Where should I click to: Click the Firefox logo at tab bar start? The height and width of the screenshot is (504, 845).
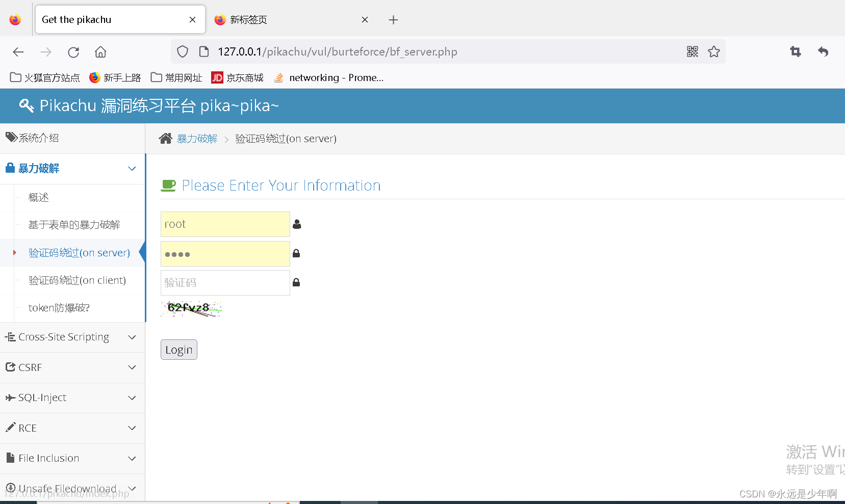(15, 19)
